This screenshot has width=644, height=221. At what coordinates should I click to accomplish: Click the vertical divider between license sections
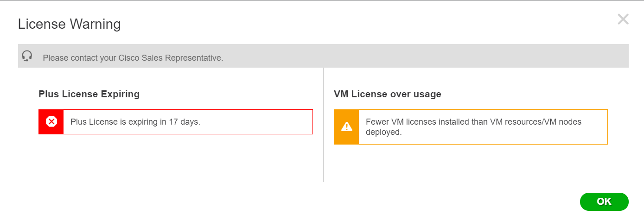[x=323, y=125]
